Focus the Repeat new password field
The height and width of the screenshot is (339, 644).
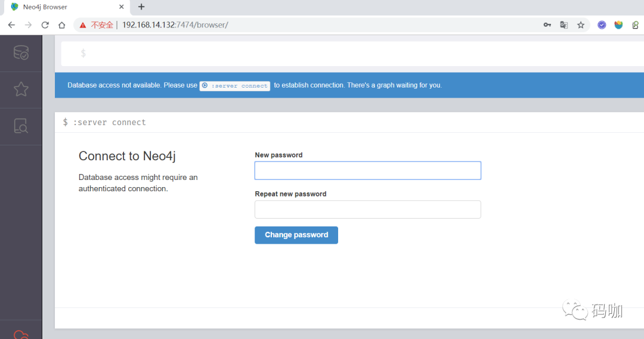pos(367,209)
